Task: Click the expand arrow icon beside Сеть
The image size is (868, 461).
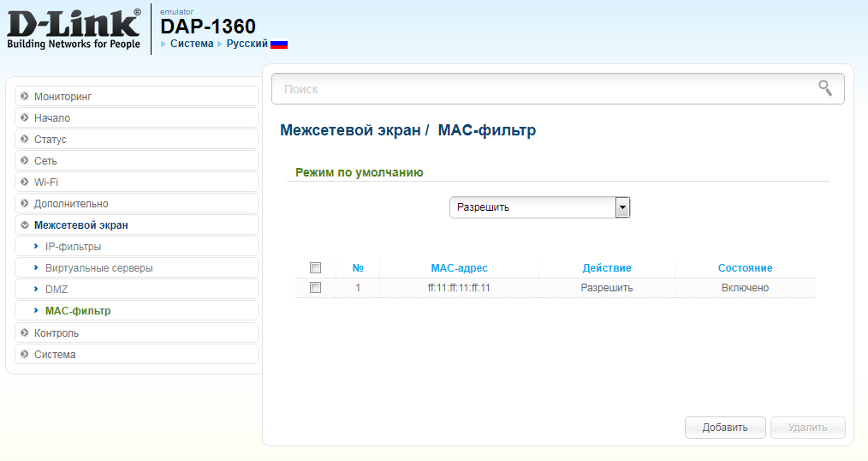Action: click(x=24, y=160)
